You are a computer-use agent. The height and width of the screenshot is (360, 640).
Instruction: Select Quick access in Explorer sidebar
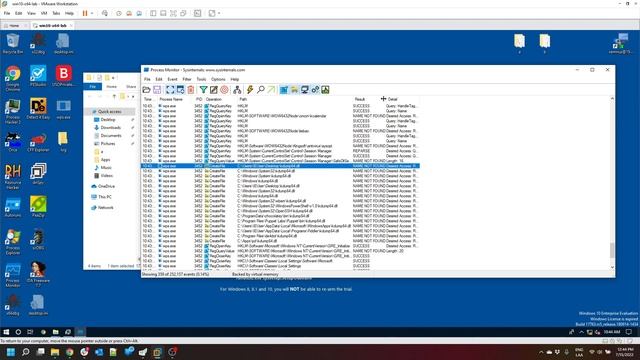[x=109, y=111]
